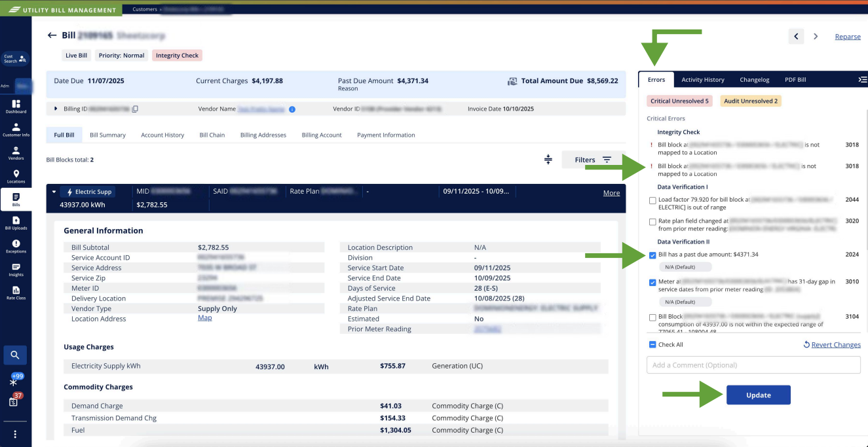Open Customer Info sidebar icon
The image size is (868, 447).
[16, 130]
